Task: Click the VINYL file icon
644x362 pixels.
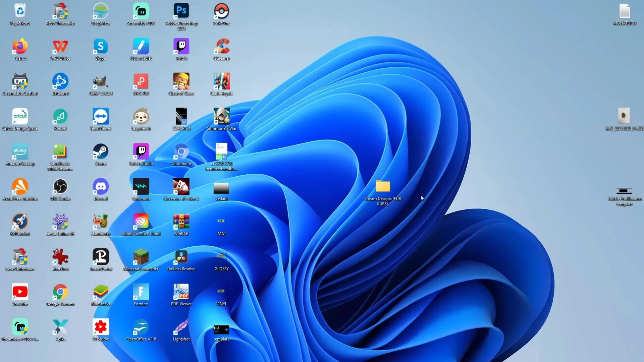Action: click(x=221, y=292)
